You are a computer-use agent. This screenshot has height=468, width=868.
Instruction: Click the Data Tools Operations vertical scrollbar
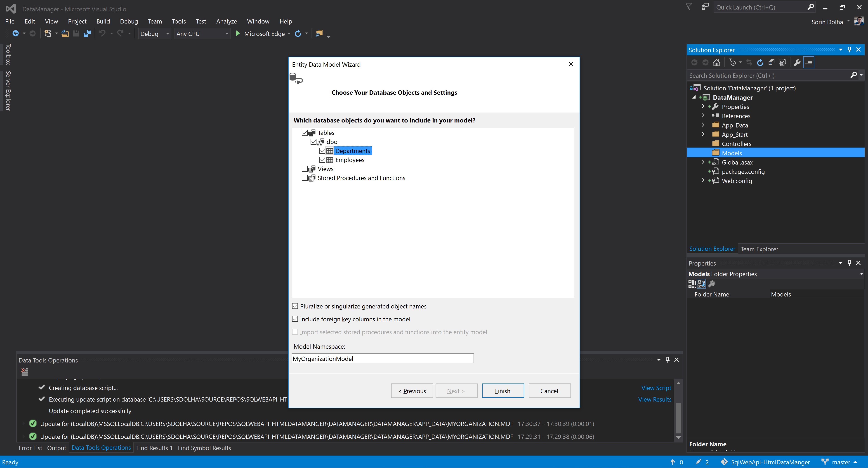pyautogui.click(x=678, y=418)
